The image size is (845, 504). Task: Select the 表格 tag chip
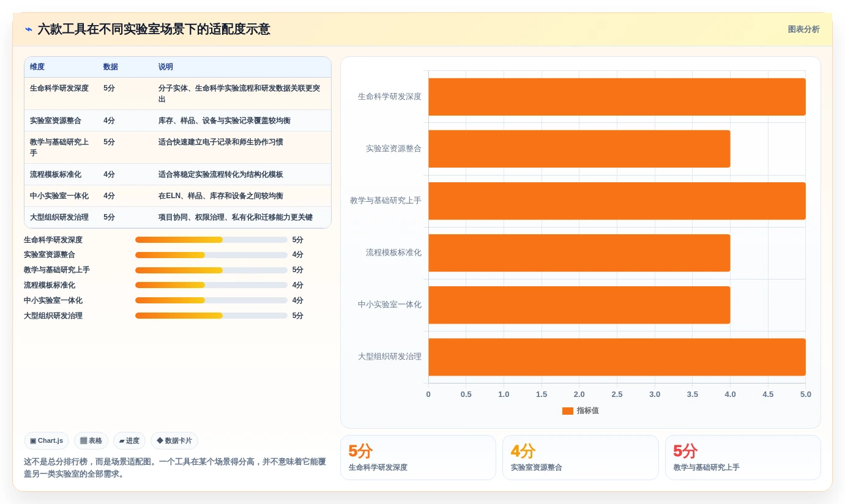pyautogui.click(x=91, y=440)
